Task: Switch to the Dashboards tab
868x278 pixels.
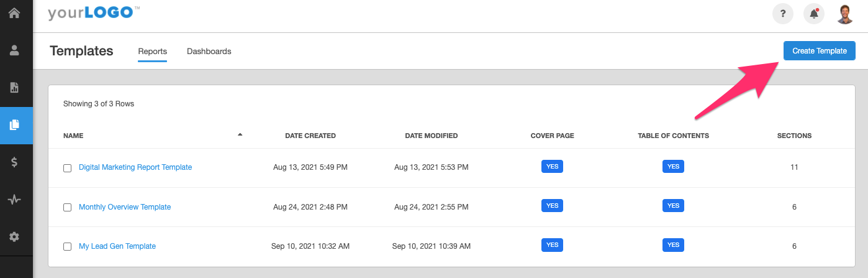Action: 209,52
